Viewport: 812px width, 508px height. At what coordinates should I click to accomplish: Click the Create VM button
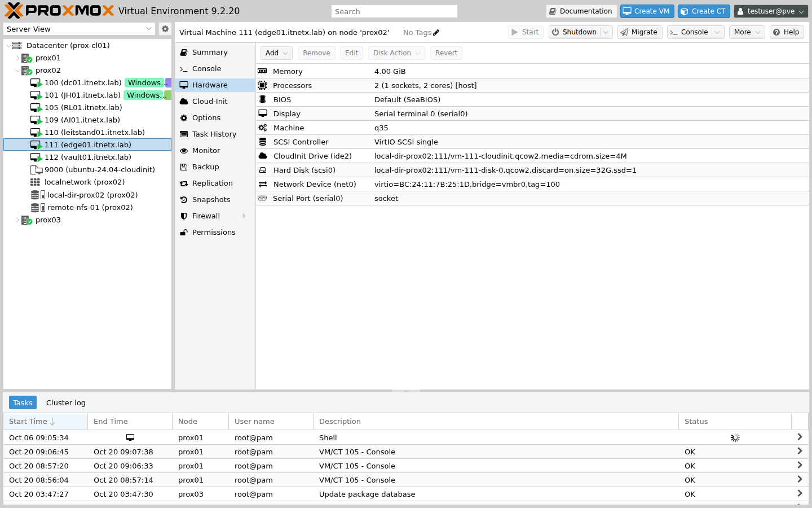(x=647, y=11)
